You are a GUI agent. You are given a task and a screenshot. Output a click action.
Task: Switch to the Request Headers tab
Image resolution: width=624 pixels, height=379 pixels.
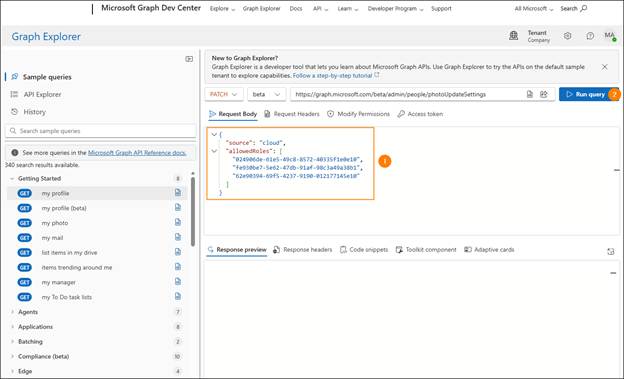tap(292, 114)
